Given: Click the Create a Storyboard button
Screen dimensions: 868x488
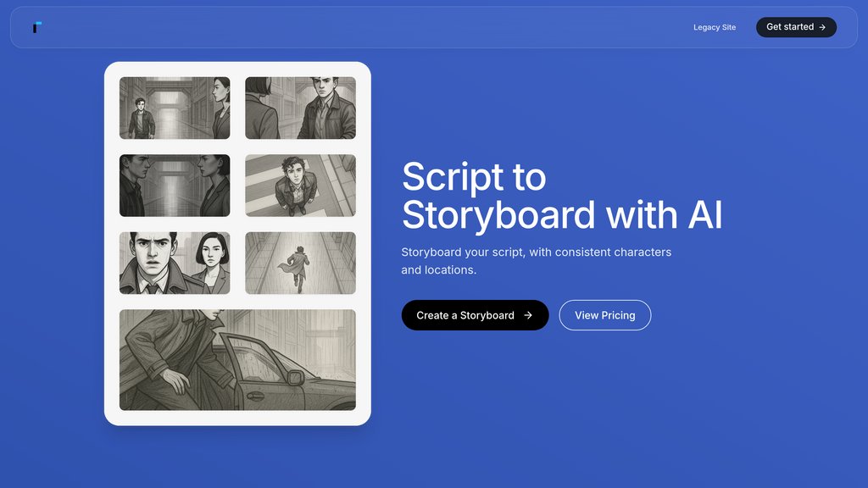Looking at the screenshot, I should (475, 315).
